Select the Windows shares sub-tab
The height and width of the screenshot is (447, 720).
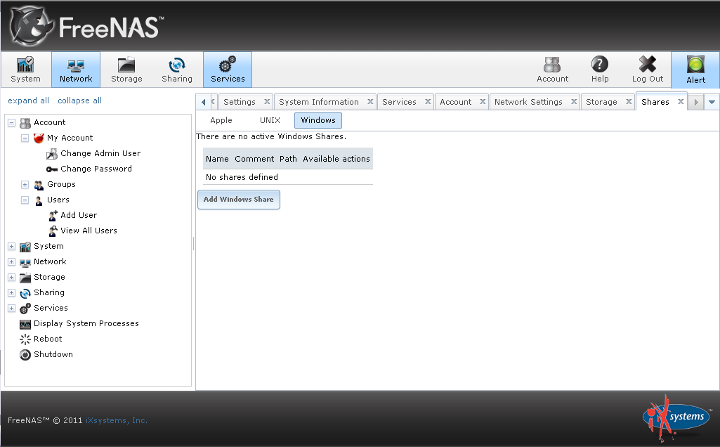[x=318, y=120]
